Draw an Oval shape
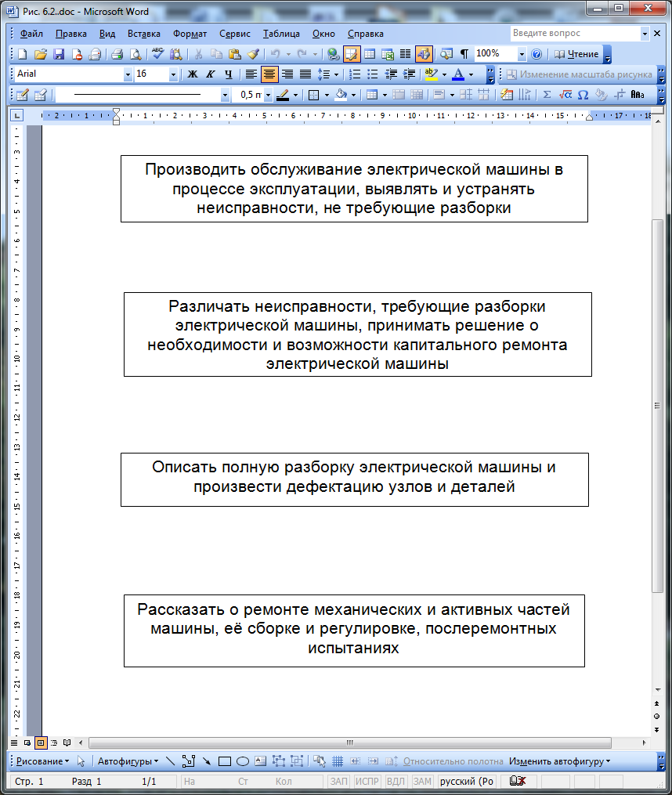The width and height of the screenshot is (672, 795). coord(243,761)
